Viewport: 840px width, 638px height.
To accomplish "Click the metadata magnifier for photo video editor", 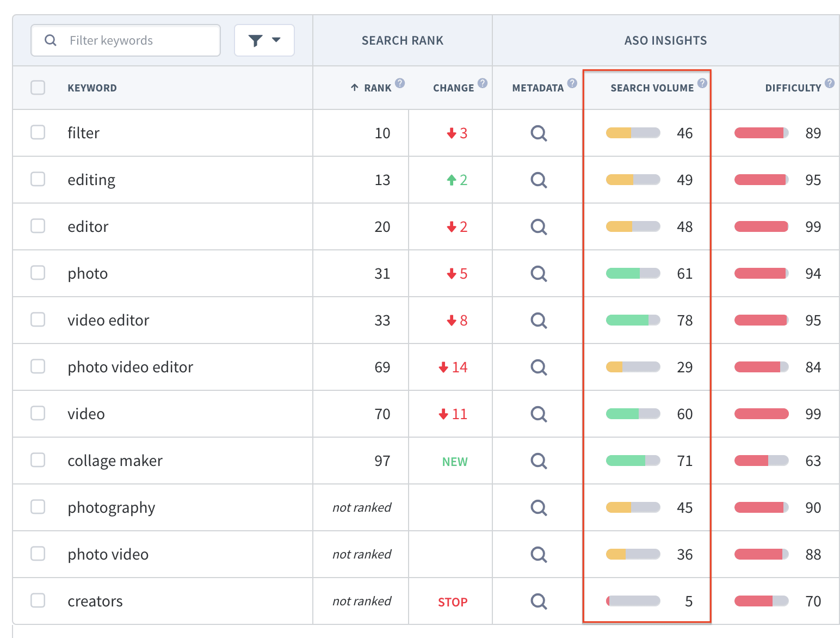I will (539, 367).
